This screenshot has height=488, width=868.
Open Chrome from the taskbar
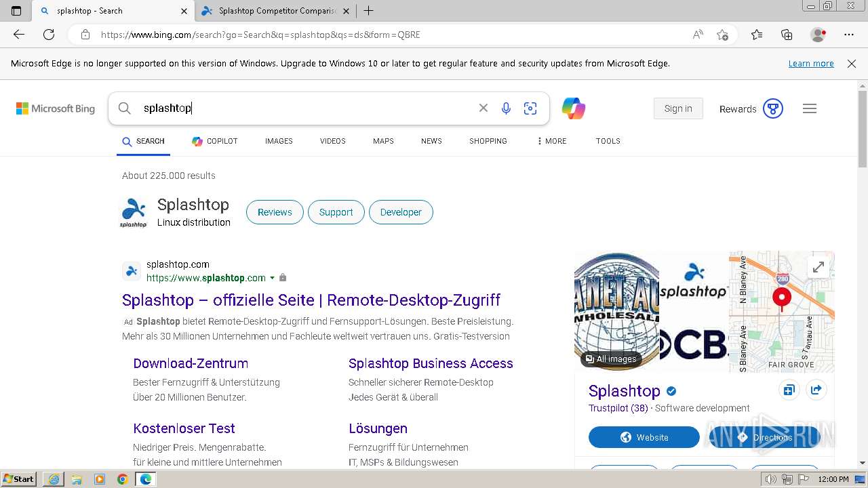click(122, 479)
